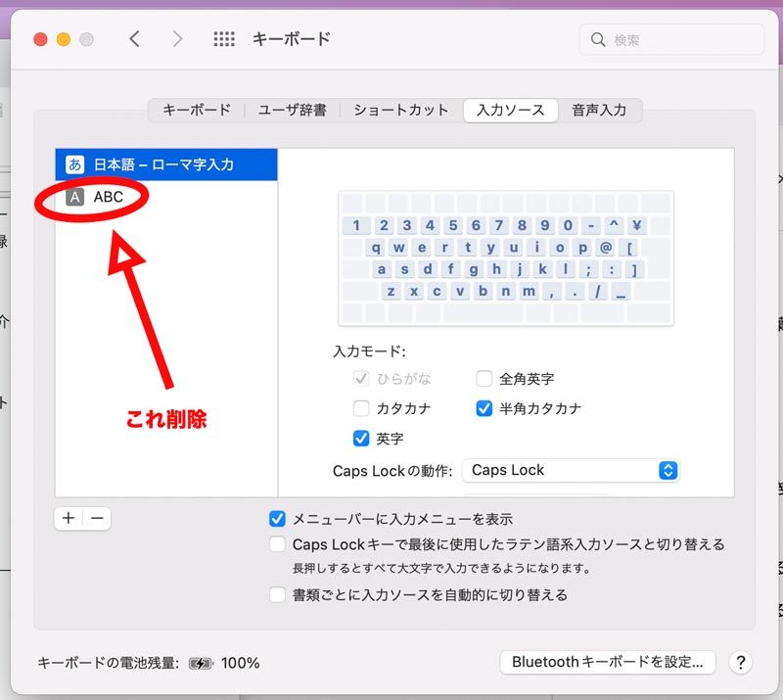Select 日本語 – ローマ字入力 in source list
Image resolution: width=783 pixels, height=700 pixels.
(x=164, y=164)
